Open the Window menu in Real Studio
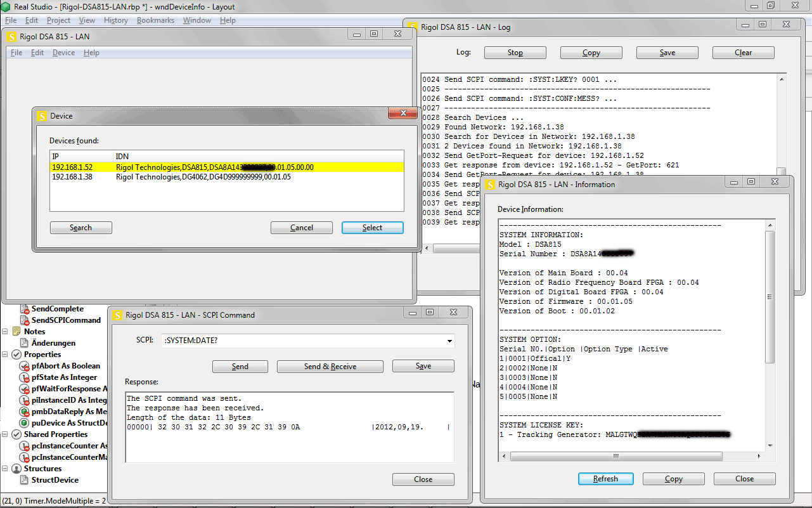The width and height of the screenshot is (812, 508). pos(197,20)
